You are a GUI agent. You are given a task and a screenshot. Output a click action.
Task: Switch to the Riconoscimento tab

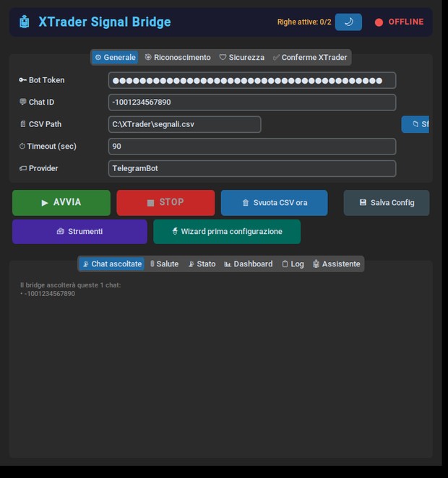click(178, 57)
